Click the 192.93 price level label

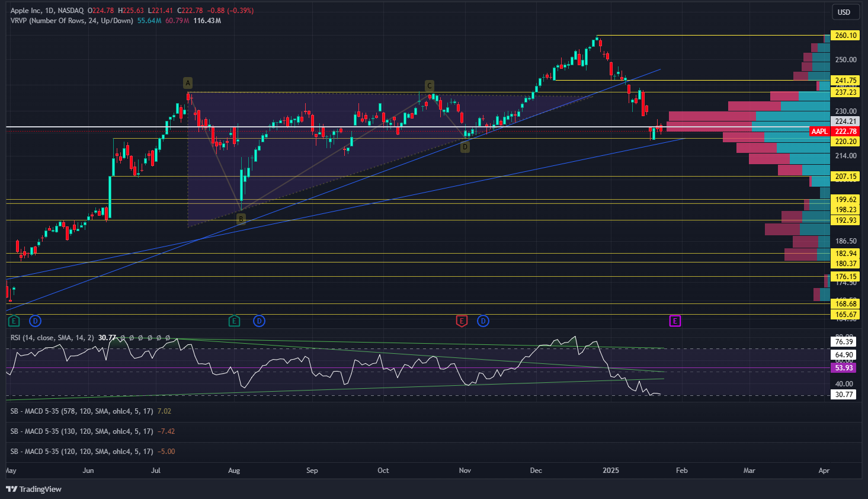(x=845, y=220)
